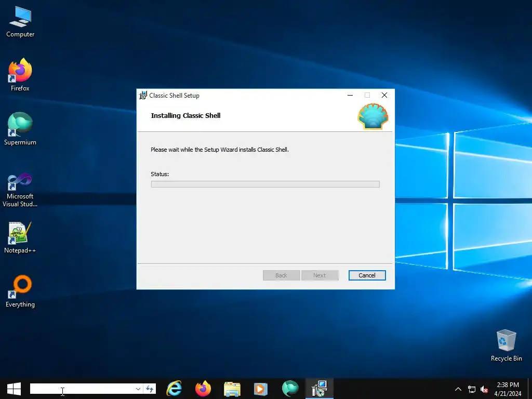Click the refresh button beside address box
Screen dimensions: 532x399
tap(150, 389)
